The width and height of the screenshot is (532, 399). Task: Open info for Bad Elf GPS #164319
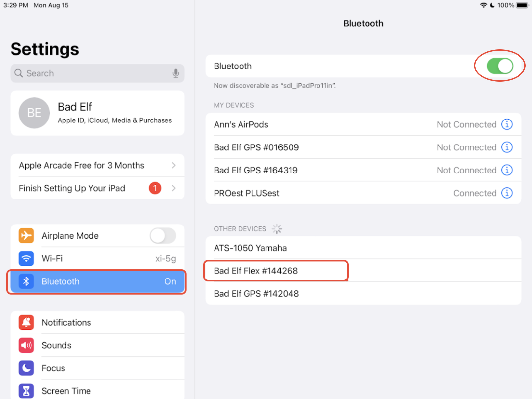click(x=507, y=170)
